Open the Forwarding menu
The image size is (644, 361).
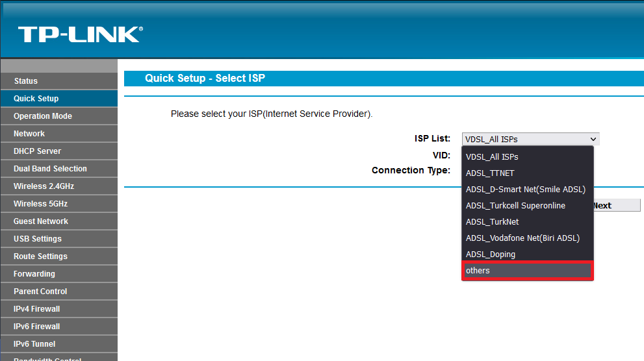pyautogui.click(x=59, y=273)
